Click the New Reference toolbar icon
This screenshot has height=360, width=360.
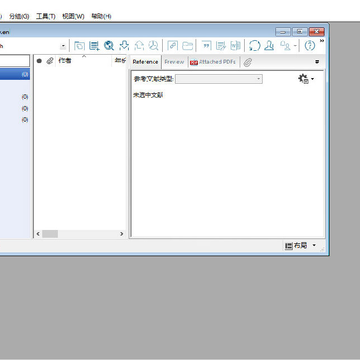click(94, 46)
